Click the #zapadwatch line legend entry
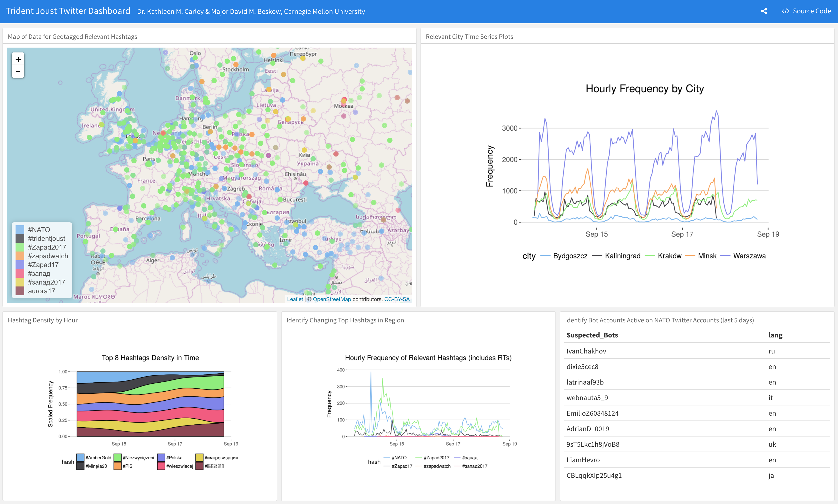838x504 pixels. pos(433,466)
